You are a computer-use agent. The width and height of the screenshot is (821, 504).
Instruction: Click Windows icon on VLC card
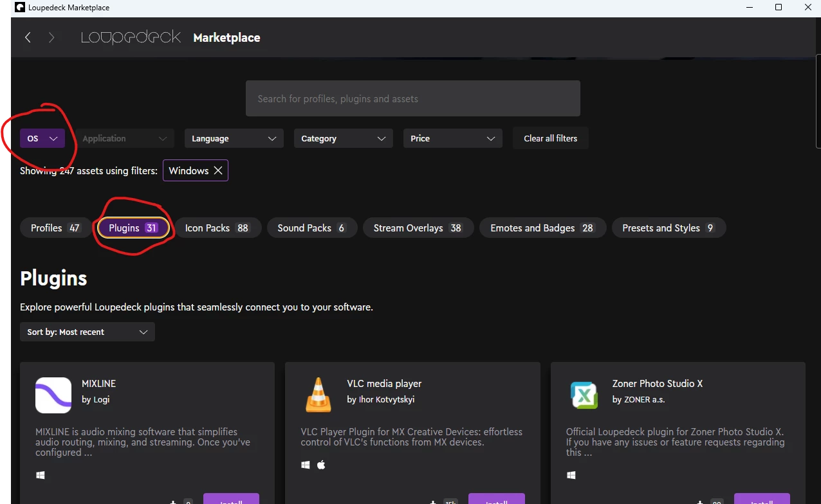[306, 464]
